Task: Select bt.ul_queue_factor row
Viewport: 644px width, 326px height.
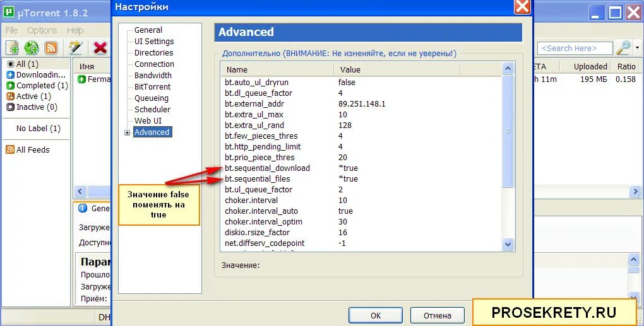Action: [x=361, y=189]
